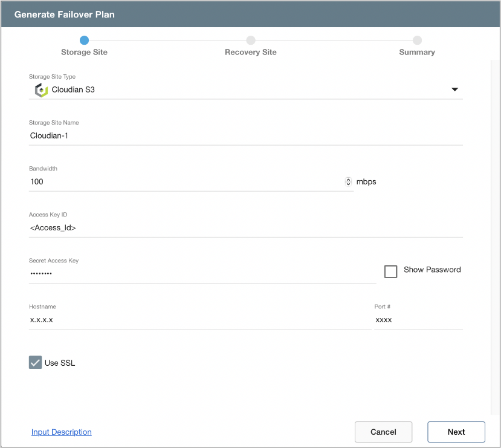Open the Input Description link

coord(62,432)
